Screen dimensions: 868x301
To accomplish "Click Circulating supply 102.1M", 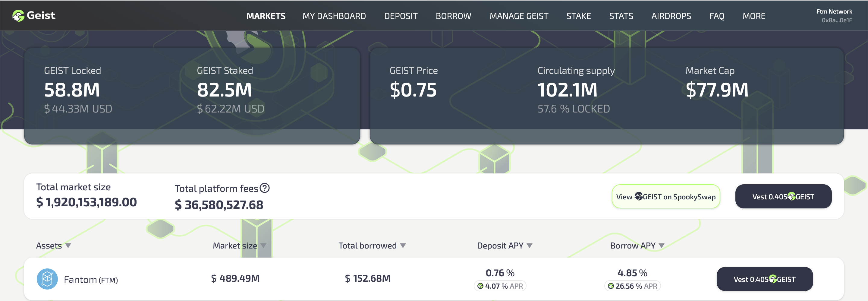I will click(567, 90).
